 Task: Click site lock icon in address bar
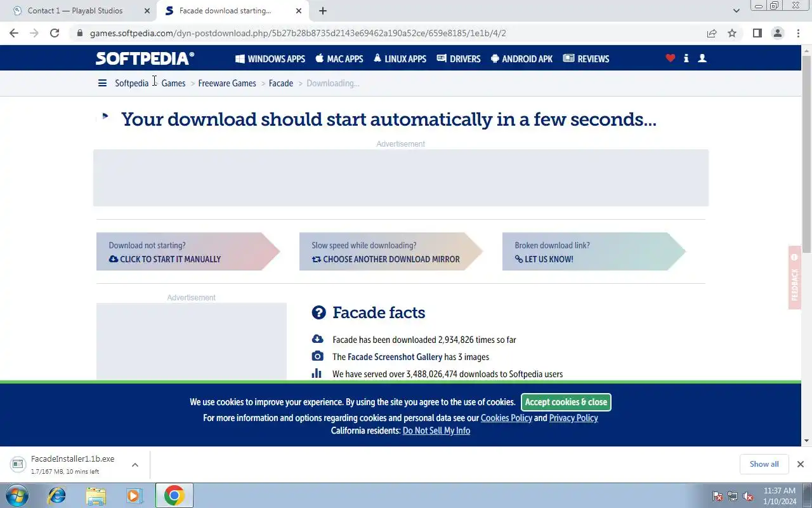point(79,33)
